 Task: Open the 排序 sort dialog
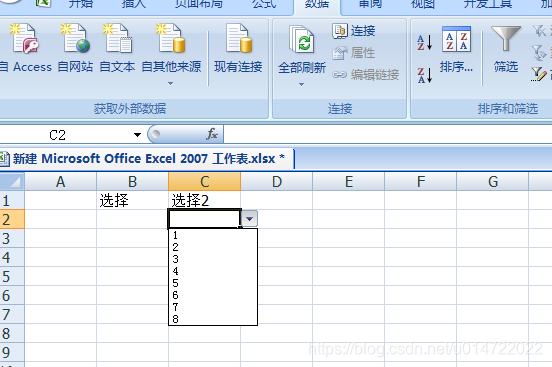[456, 49]
